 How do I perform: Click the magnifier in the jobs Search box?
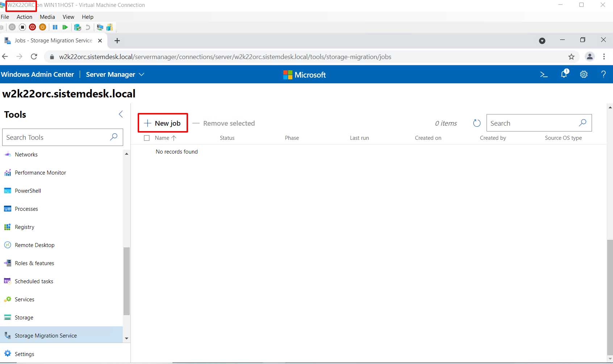tap(583, 123)
